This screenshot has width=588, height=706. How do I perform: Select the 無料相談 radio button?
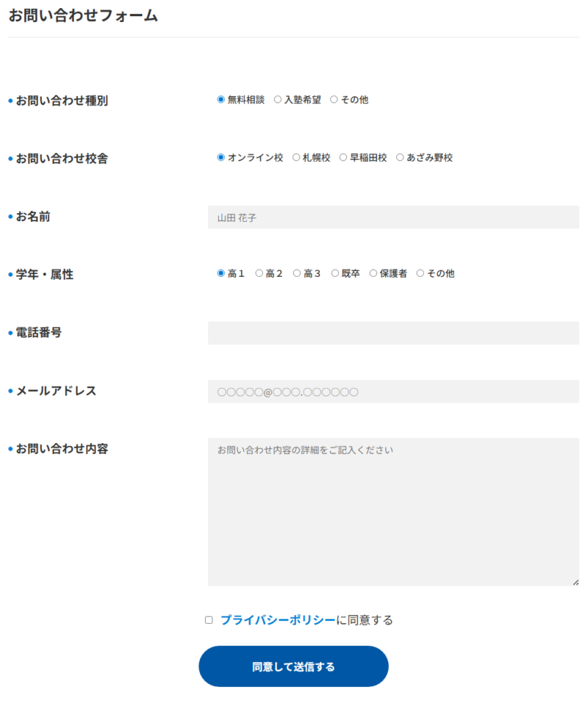pyautogui.click(x=221, y=99)
